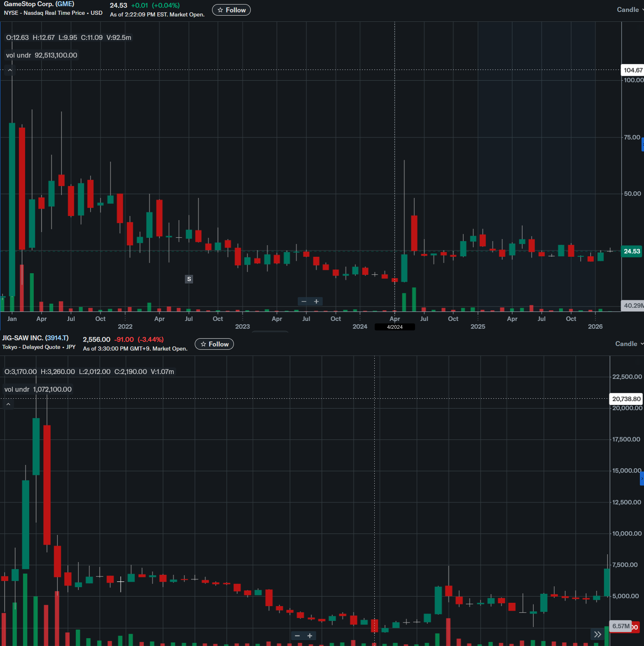644x646 pixels.
Task: Click the 17,500.00 level on the JIG-SAW price axis
Action: point(626,439)
